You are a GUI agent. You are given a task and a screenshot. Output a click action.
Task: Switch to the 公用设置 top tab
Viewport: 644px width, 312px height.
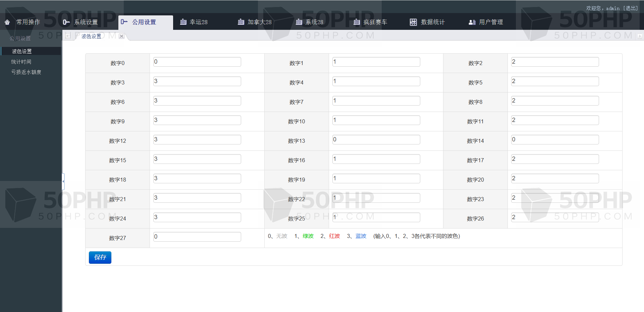point(144,22)
